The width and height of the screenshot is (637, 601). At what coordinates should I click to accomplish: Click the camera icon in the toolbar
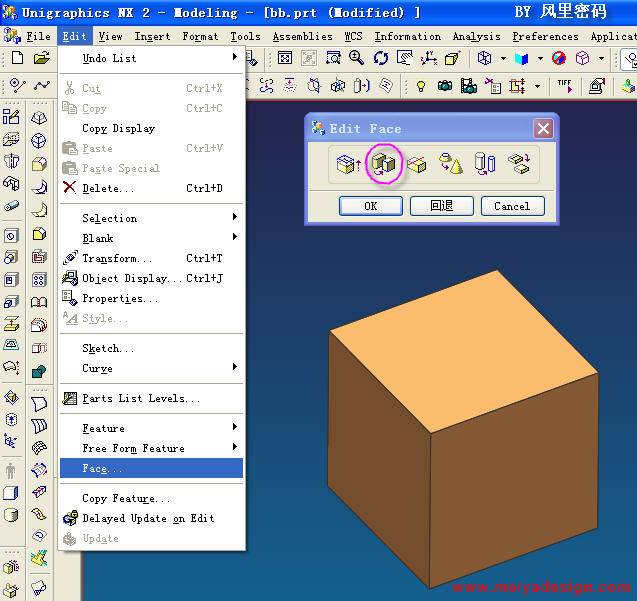tap(445, 86)
